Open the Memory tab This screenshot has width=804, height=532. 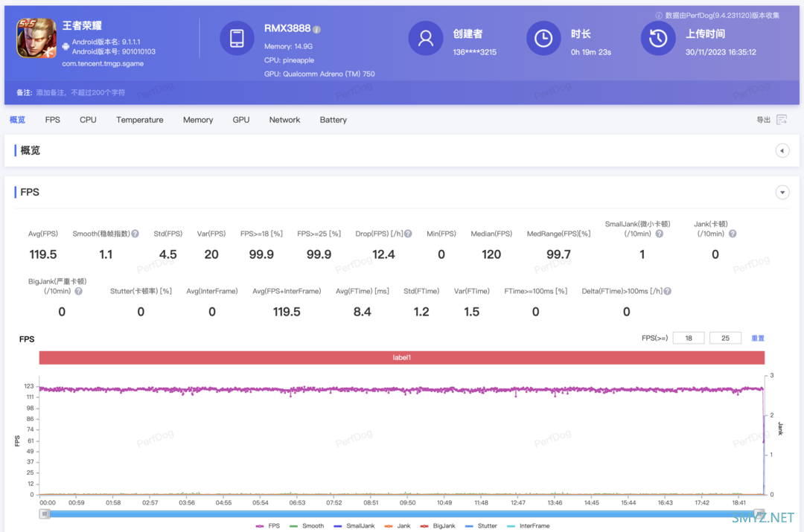tap(198, 120)
